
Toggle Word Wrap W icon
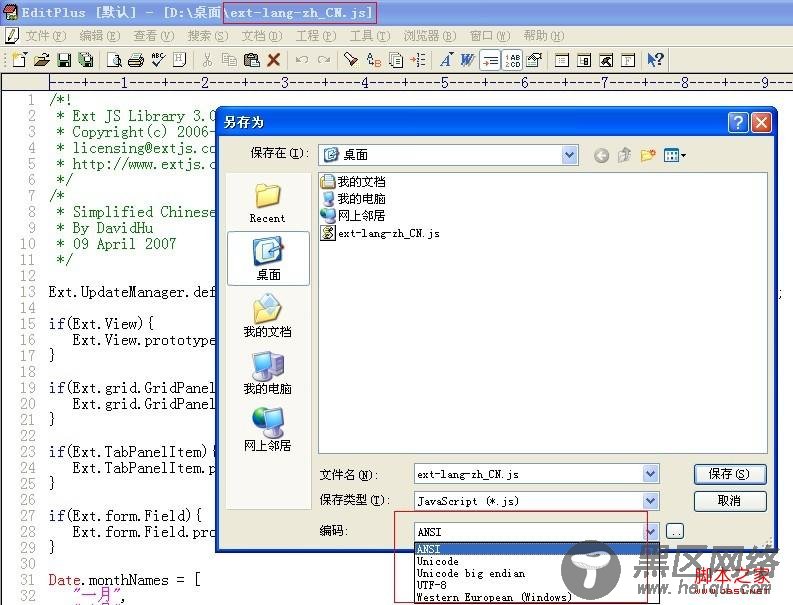point(468,60)
